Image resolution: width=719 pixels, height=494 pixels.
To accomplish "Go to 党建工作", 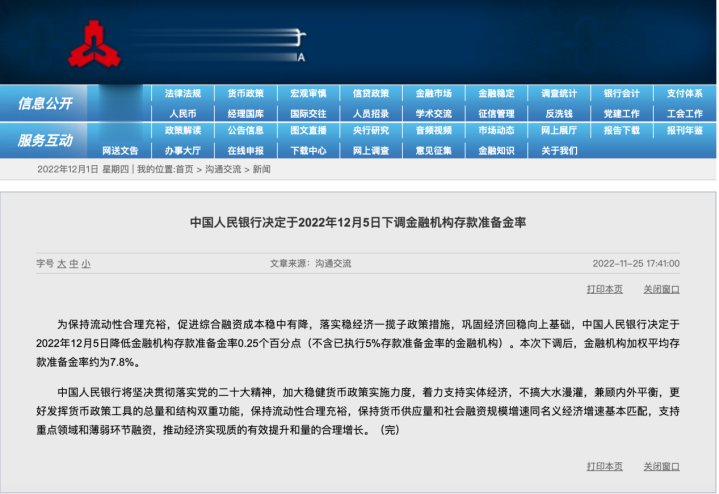I will pyautogui.click(x=622, y=114).
